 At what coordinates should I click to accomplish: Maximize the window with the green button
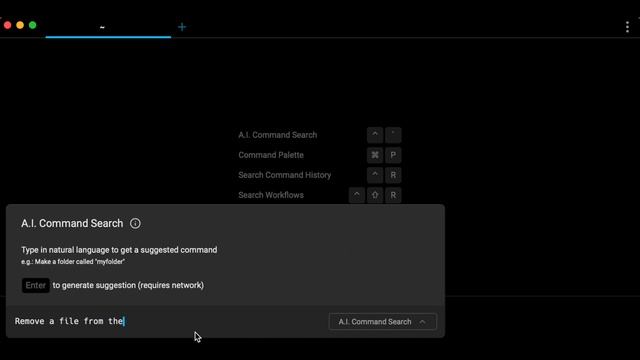[x=33, y=25]
